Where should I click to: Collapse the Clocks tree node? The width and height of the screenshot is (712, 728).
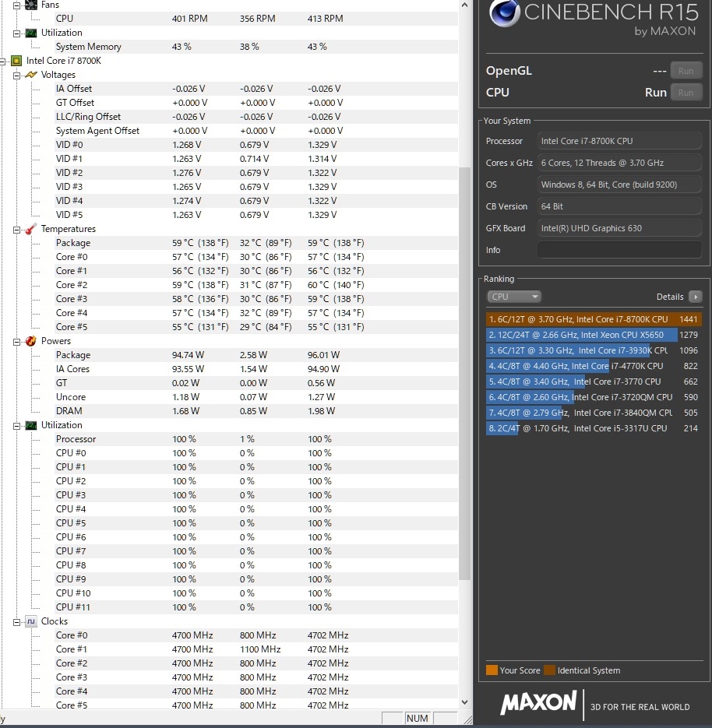16,622
